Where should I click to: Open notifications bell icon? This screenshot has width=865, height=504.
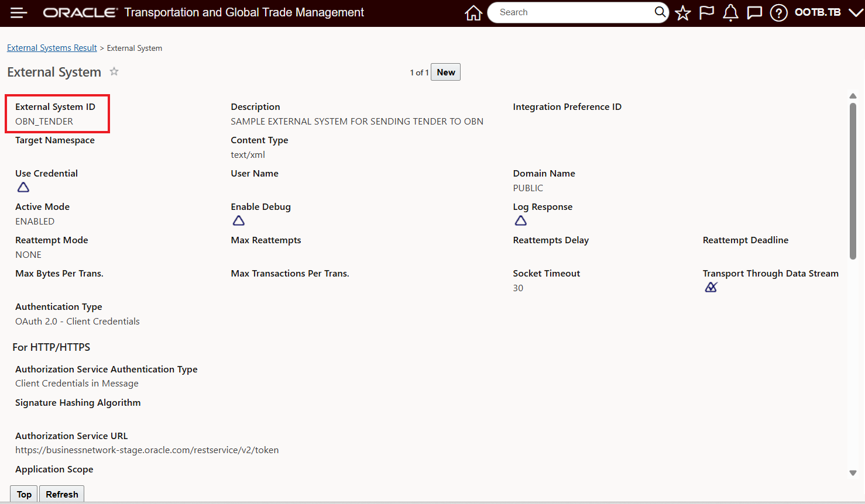point(730,13)
